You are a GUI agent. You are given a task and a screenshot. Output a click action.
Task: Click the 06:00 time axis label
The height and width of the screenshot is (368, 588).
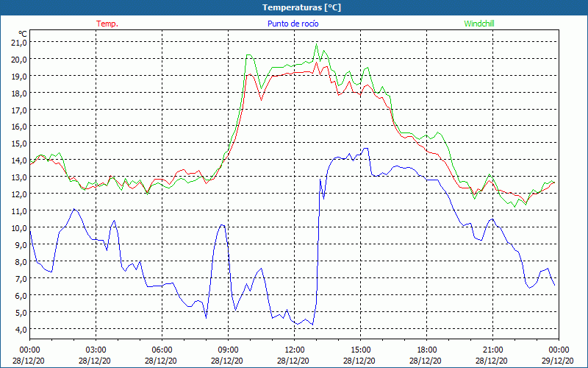click(162, 350)
